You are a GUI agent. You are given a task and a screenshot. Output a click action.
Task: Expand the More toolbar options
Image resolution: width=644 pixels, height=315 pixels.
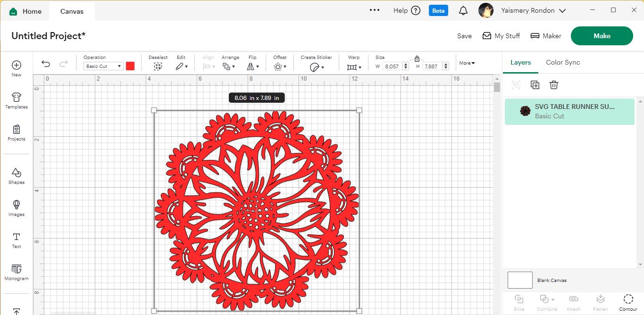[467, 63]
